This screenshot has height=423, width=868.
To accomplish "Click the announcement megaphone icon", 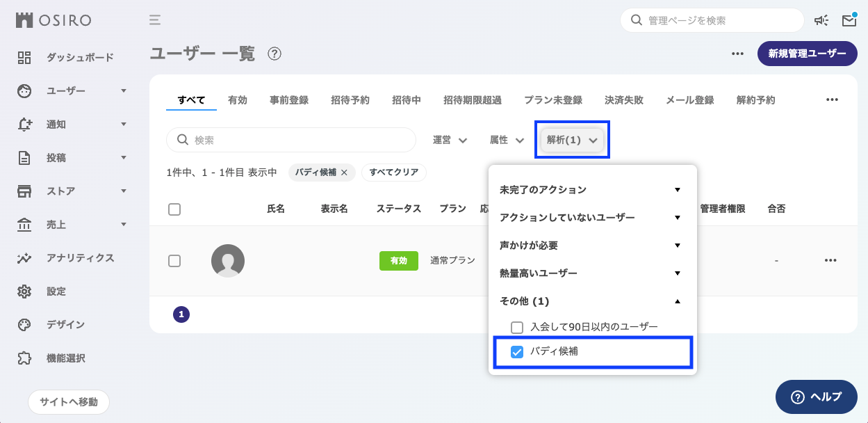I will point(821,20).
